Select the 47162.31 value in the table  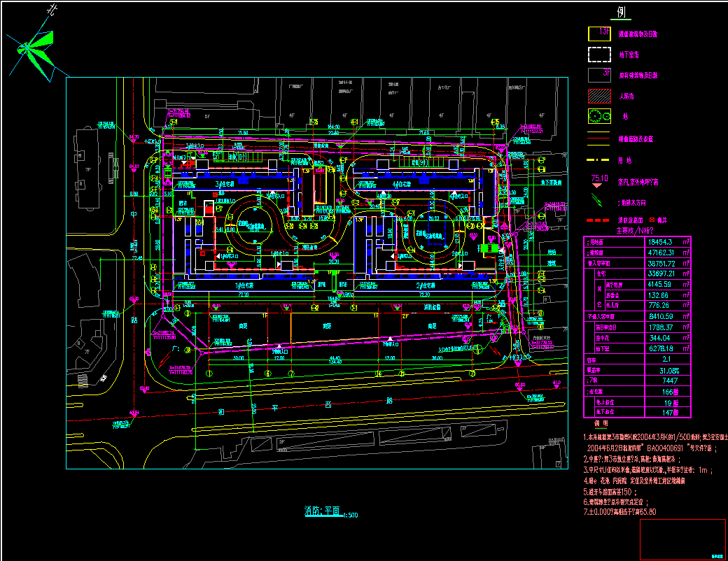[x=661, y=253]
